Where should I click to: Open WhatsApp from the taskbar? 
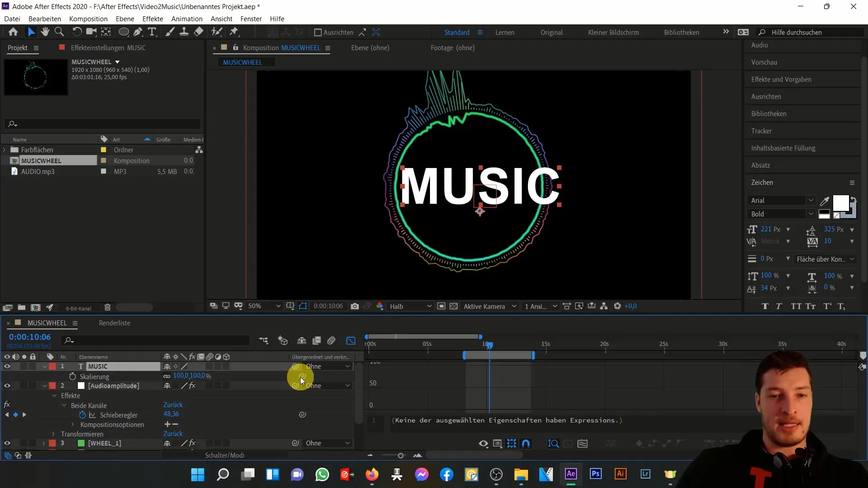(x=322, y=474)
